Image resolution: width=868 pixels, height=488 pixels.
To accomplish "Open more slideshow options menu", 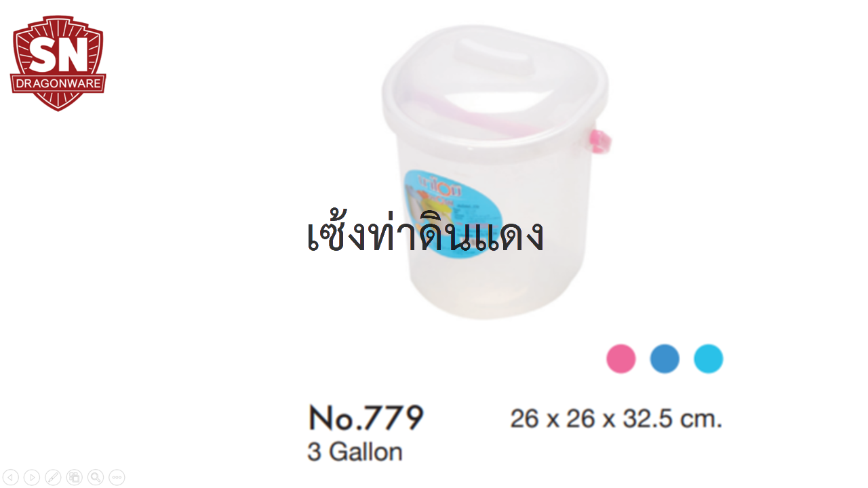I will point(117,477).
